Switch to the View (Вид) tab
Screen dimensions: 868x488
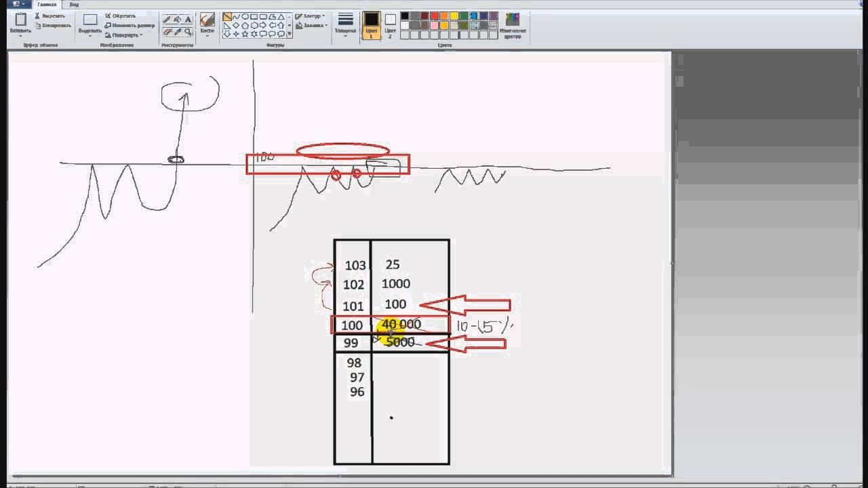tap(74, 4)
